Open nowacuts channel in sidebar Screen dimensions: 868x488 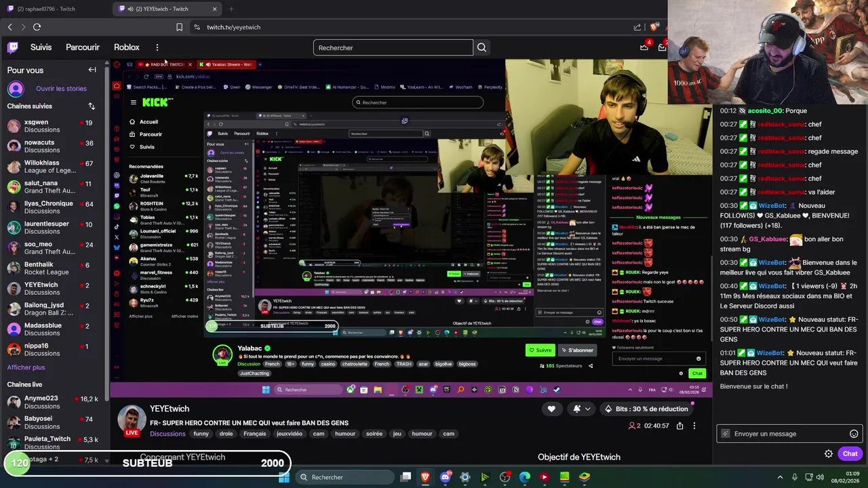(x=54, y=146)
